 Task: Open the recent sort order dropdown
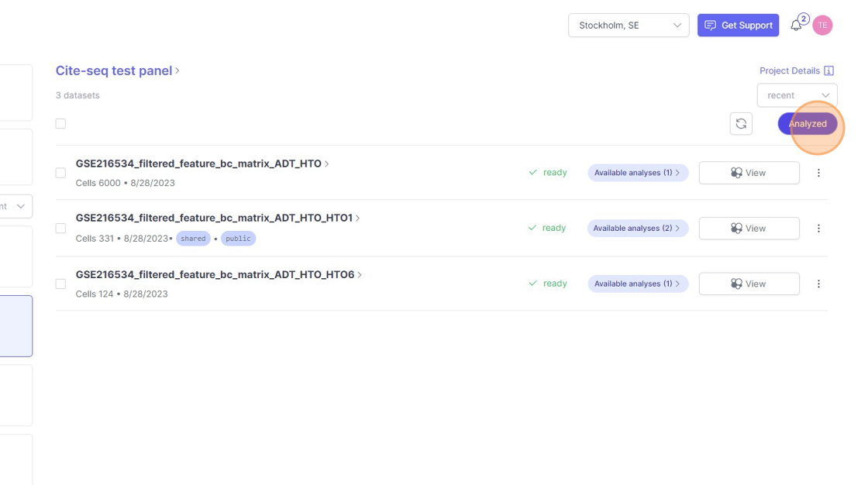click(797, 95)
